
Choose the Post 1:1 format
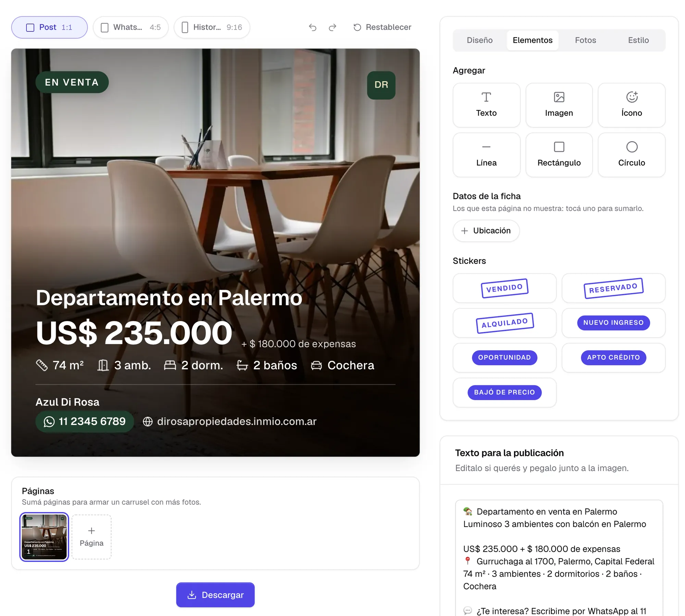click(49, 27)
